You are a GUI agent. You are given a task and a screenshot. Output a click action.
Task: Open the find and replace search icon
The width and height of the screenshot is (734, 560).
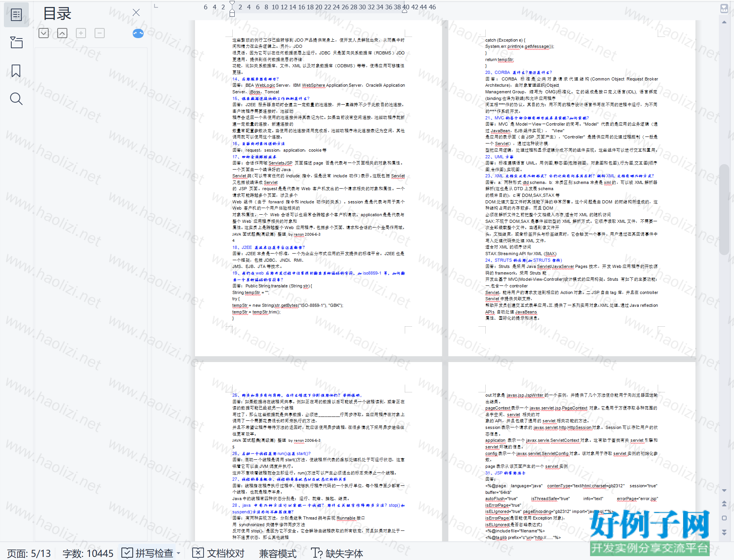pos(16,99)
